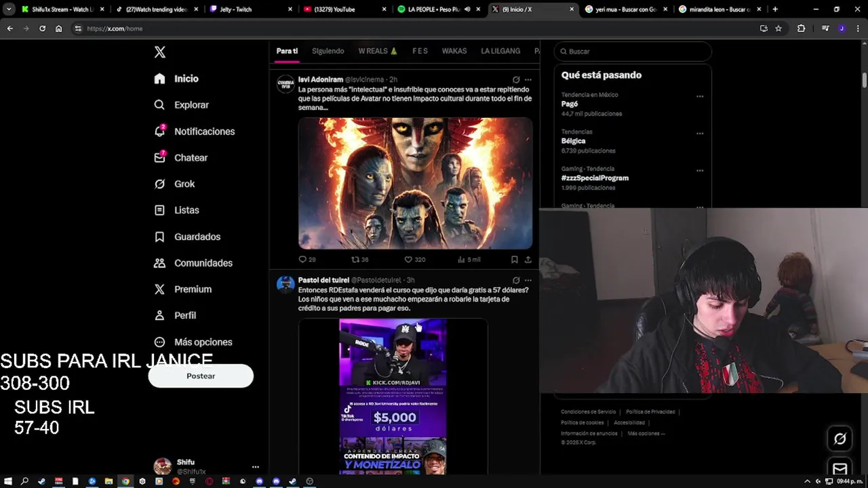
Task: Open more options for the Pagó trend
Action: 700,96
